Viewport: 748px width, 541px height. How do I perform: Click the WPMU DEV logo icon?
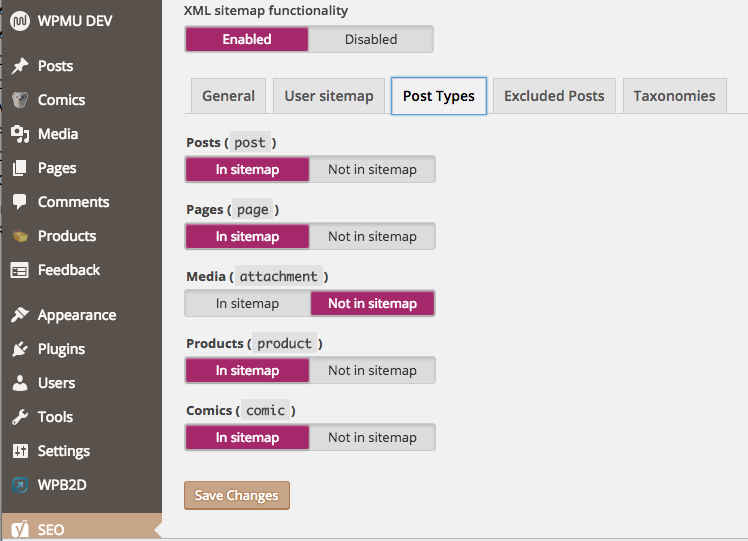tap(19, 21)
